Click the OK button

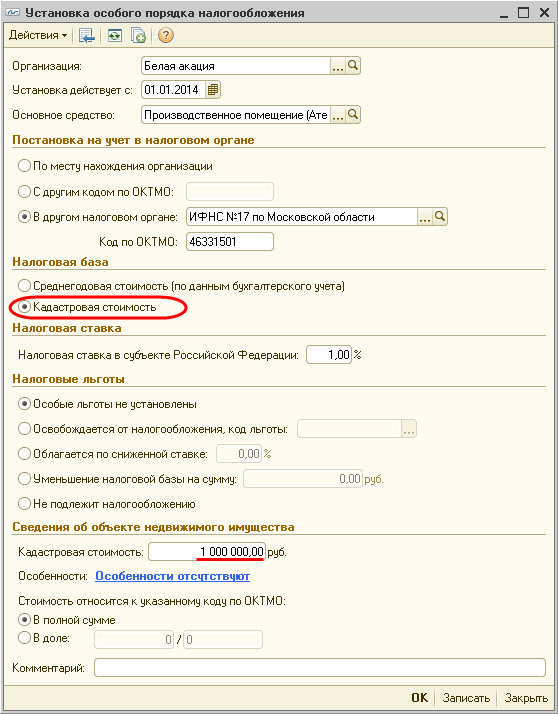[x=420, y=698]
